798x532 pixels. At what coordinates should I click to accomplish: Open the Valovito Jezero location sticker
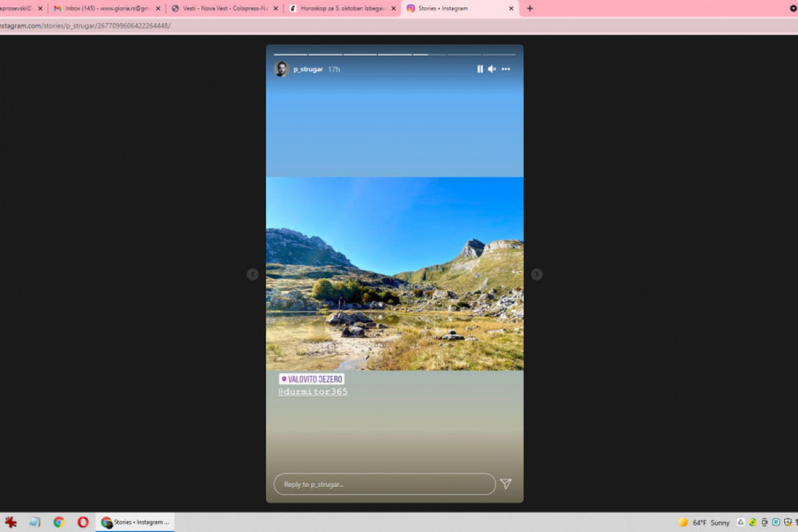[x=312, y=379]
